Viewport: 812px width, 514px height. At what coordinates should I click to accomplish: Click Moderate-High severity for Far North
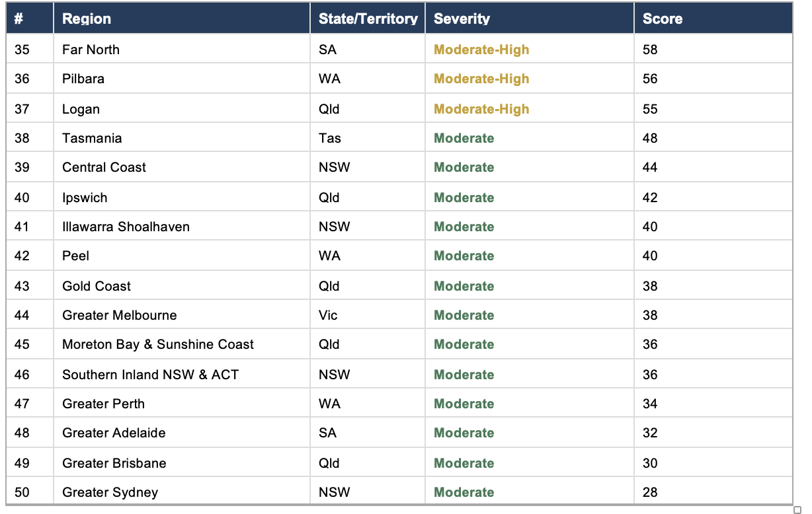coord(481,50)
